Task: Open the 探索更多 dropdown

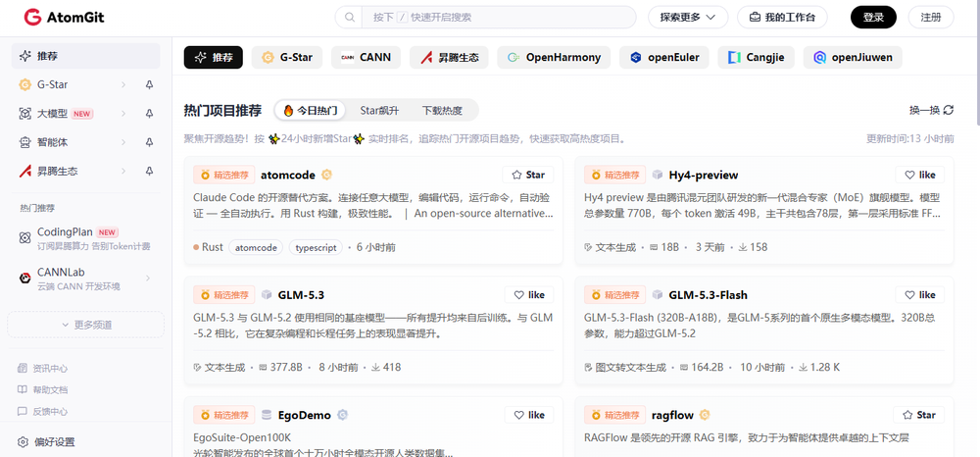Action: (688, 17)
